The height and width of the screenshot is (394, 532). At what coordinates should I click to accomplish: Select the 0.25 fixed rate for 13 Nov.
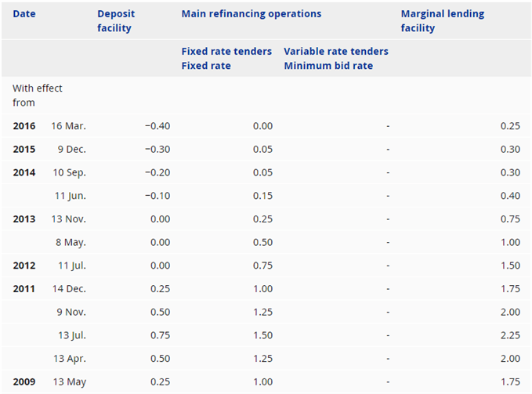pyautogui.click(x=262, y=219)
